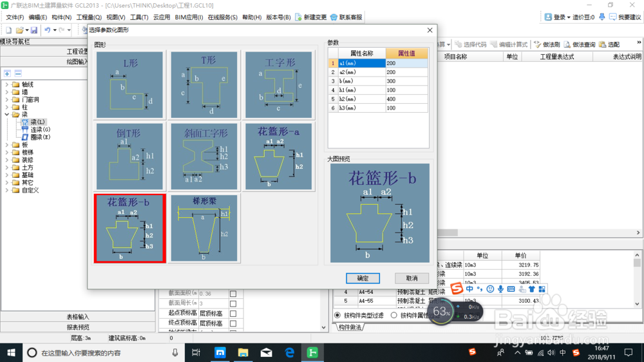
Task: Select the 工字形 shape thumbnail
Action: (278, 84)
